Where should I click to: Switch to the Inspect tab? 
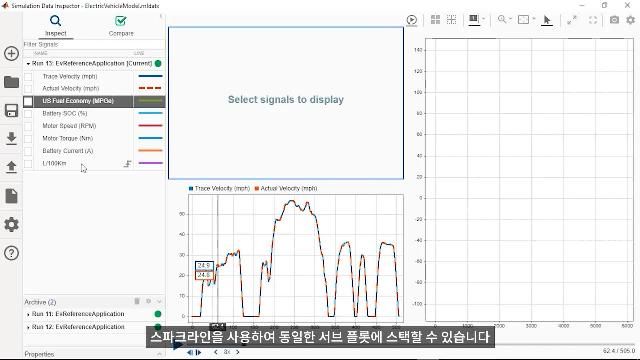tap(56, 26)
